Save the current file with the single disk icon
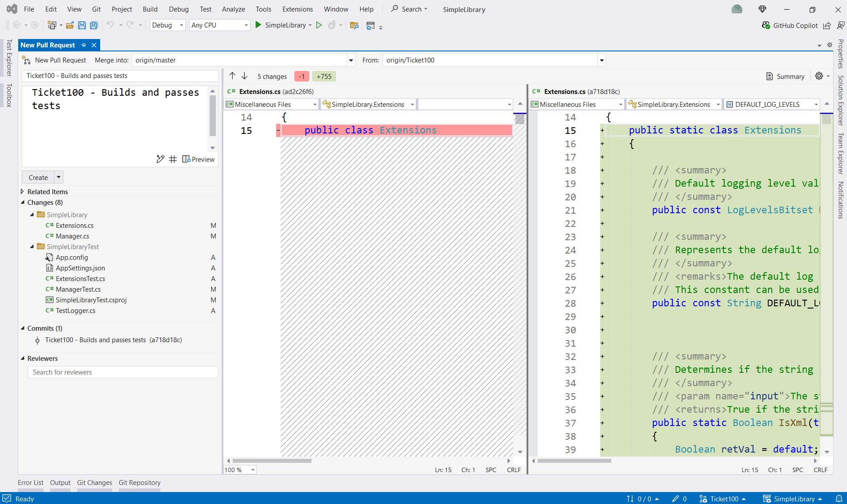 point(82,25)
